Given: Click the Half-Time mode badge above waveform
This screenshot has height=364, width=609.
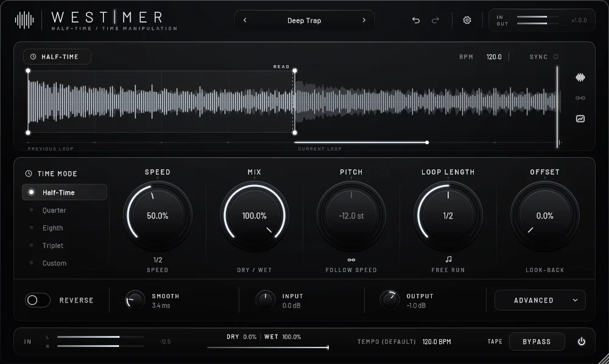Looking at the screenshot, I should tap(57, 57).
